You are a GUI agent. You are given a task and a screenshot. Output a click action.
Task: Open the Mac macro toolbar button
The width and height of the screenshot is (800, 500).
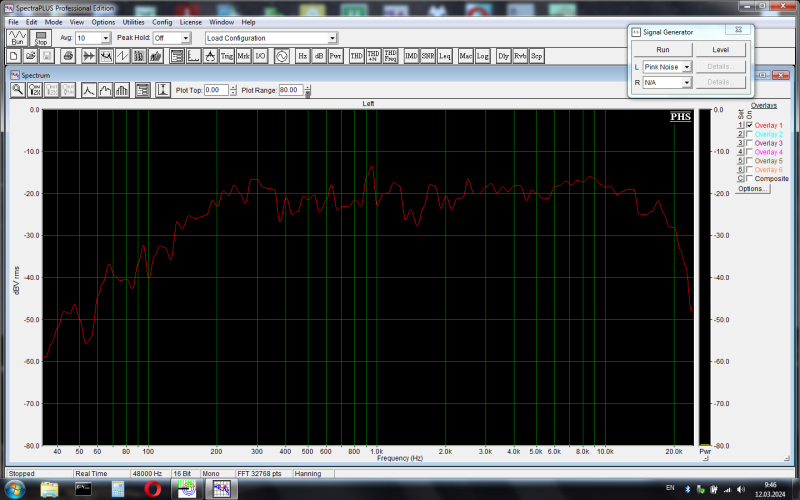pyautogui.click(x=466, y=56)
